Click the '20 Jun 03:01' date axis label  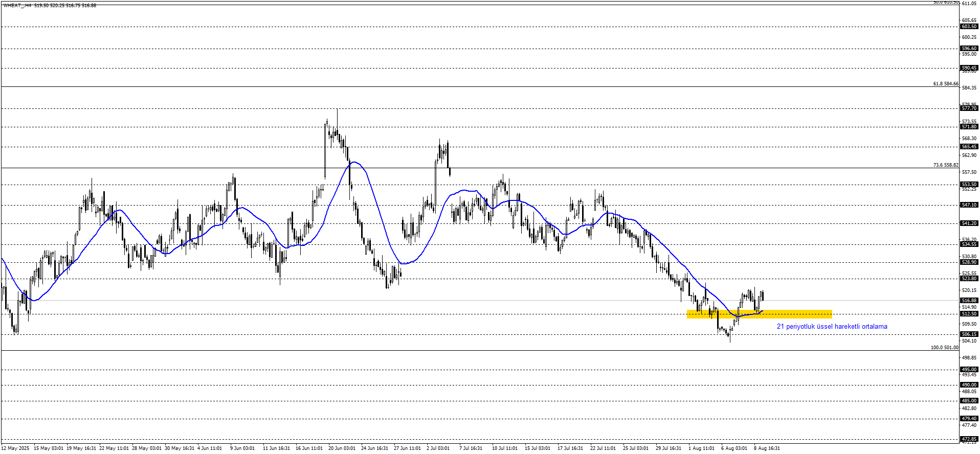coord(342,448)
